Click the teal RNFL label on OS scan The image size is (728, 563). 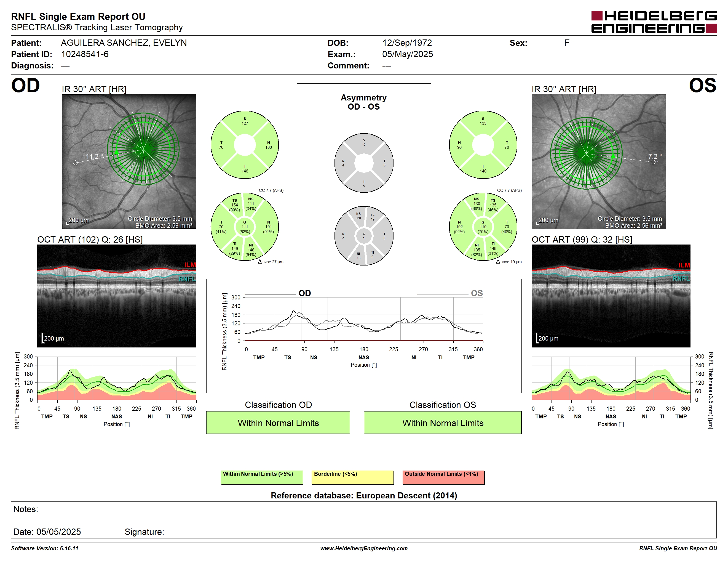tap(681, 278)
